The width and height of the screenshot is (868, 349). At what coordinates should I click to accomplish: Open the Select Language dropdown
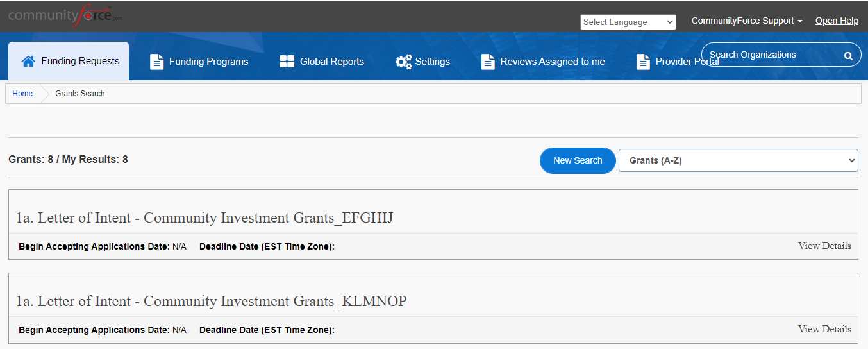[628, 22]
